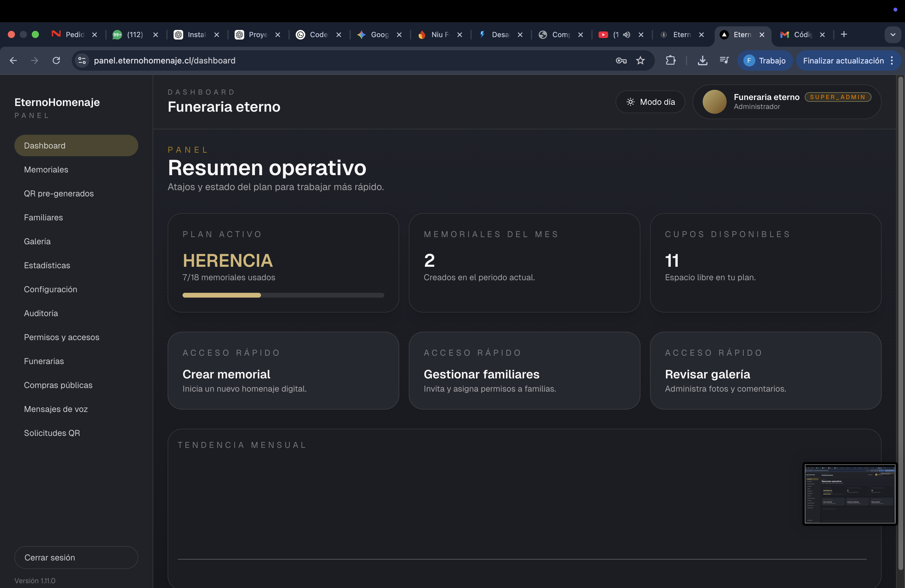
Task: Open the media playback controls icon
Action: (724, 60)
